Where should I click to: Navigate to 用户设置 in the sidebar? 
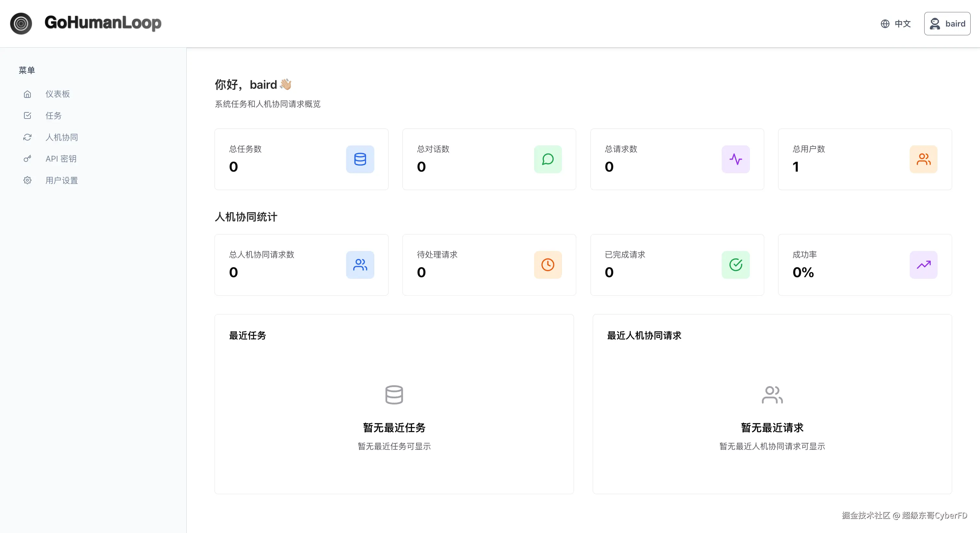click(61, 181)
